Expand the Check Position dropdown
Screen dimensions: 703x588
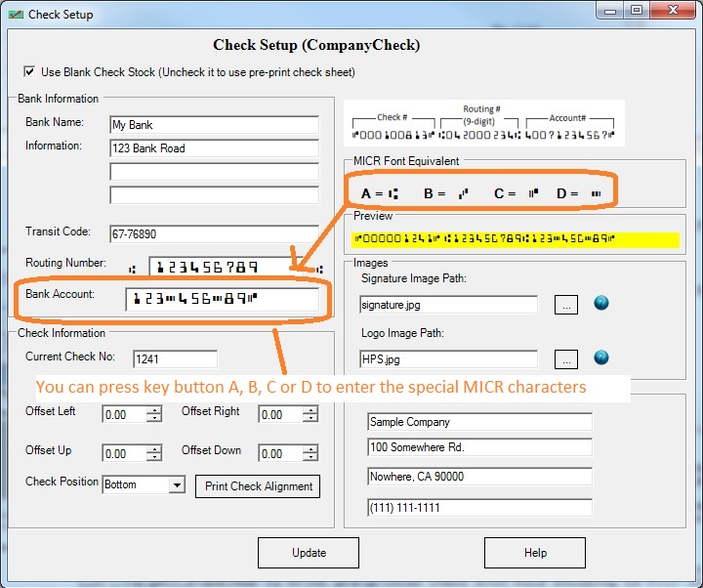coord(176,485)
